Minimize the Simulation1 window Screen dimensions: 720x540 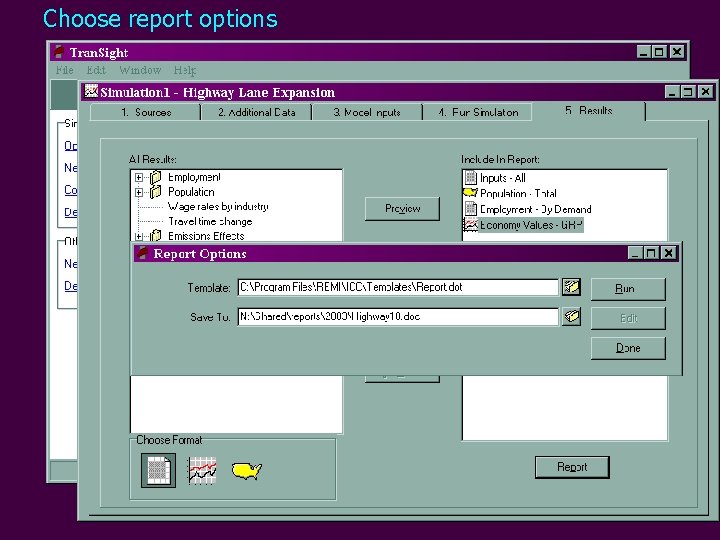coord(672,92)
